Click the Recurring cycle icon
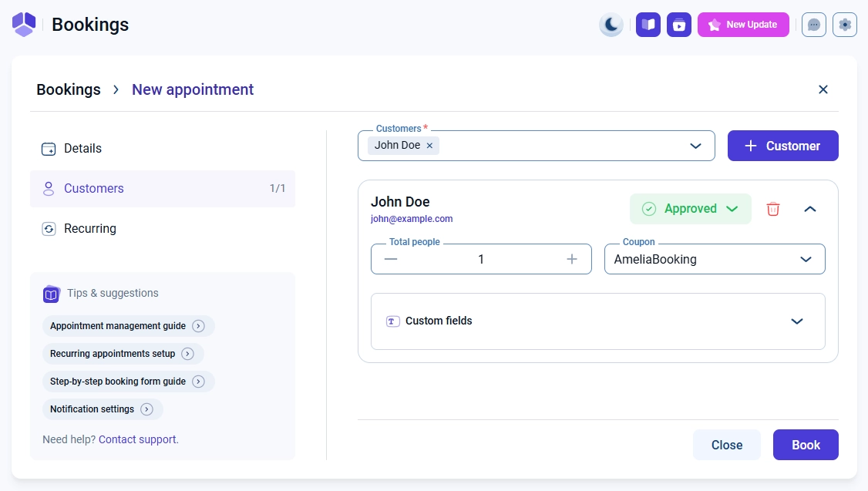Image resolution: width=868 pixels, height=491 pixels. tap(49, 229)
